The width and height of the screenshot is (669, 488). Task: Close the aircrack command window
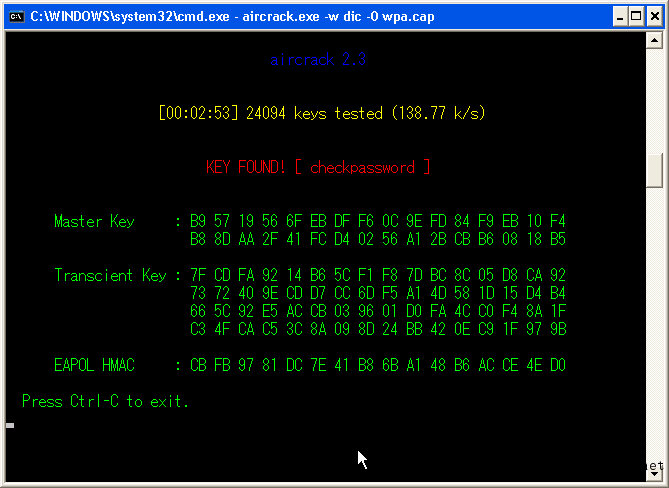(654, 17)
